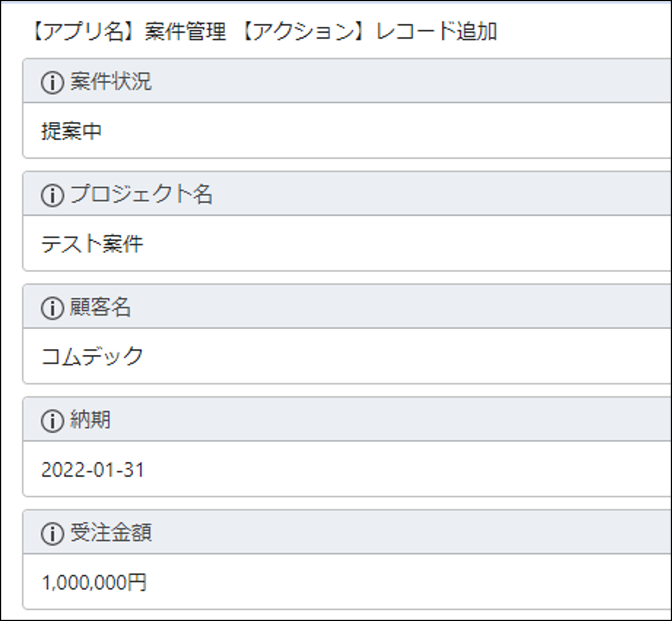672x621 pixels.
Task: Open the info icon next to 納期
Action: click(x=51, y=421)
